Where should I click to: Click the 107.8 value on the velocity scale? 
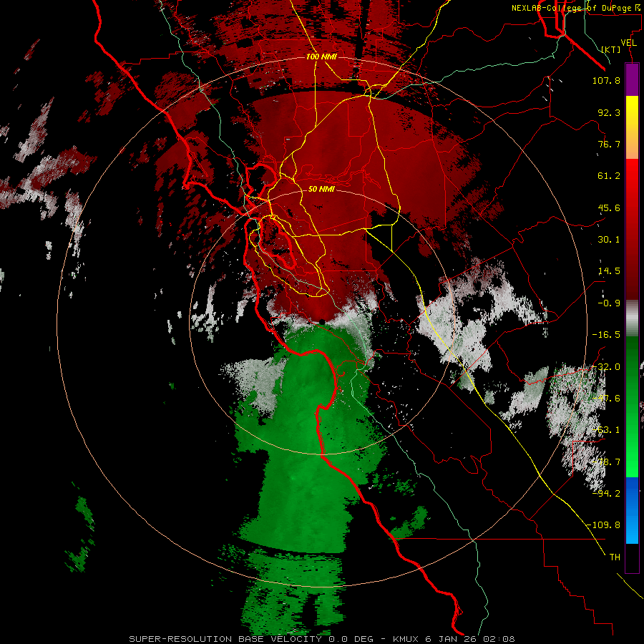coord(606,80)
